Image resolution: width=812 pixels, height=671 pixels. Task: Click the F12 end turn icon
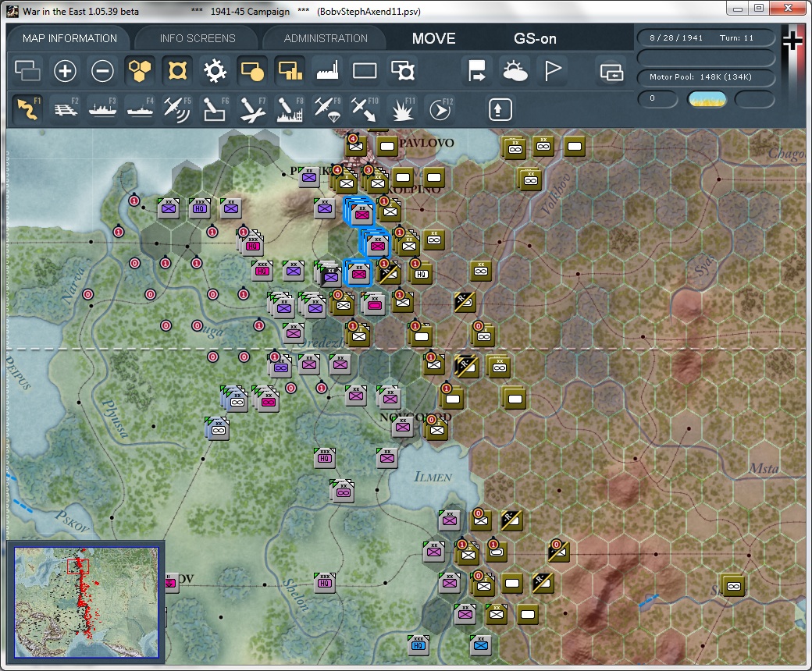pyautogui.click(x=440, y=108)
